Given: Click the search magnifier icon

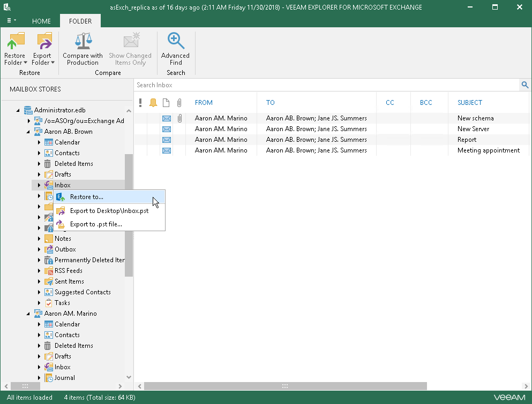Looking at the screenshot, I should click(x=525, y=85).
